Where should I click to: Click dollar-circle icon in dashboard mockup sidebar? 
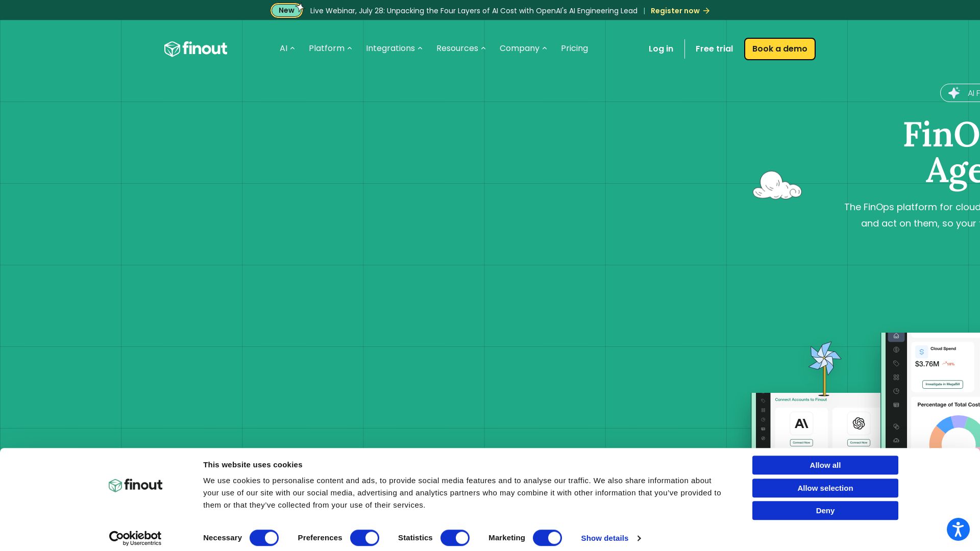[x=896, y=350]
